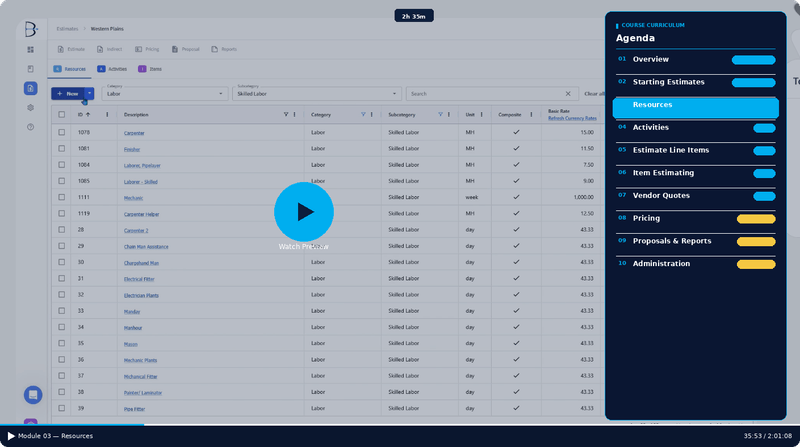Open the Electrical Fitter resource link

coord(139,279)
